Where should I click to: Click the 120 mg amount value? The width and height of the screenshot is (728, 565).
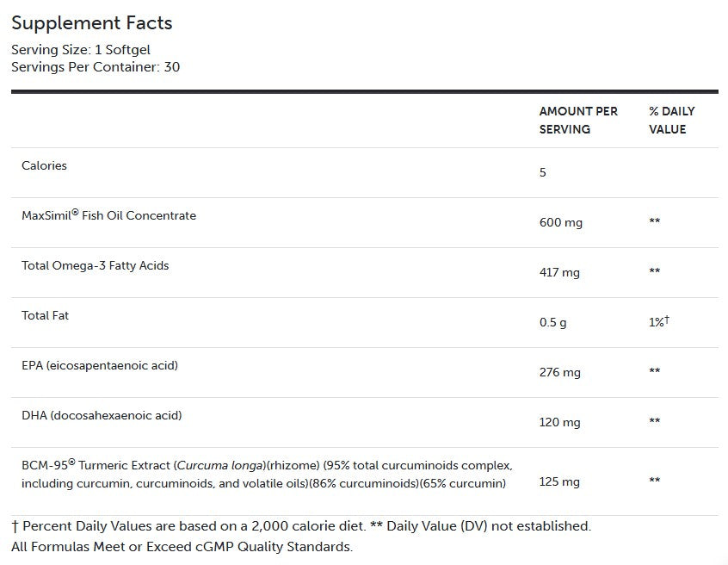tap(560, 422)
